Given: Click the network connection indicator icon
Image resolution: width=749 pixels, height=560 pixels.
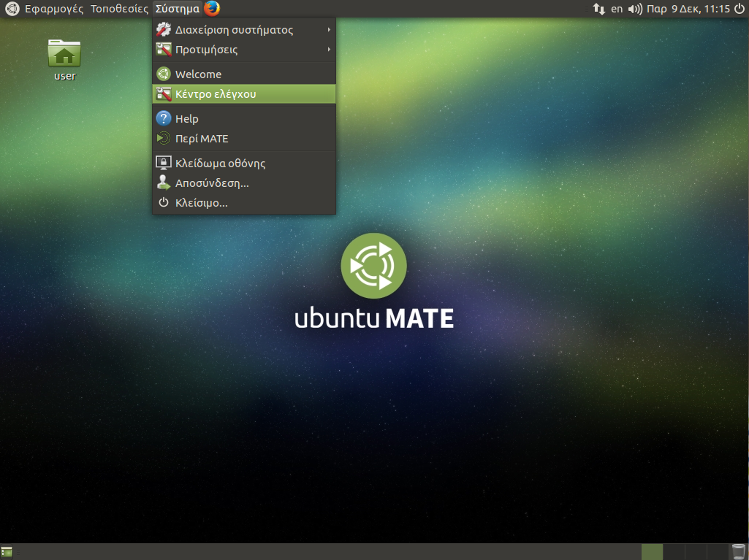Looking at the screenshot, I should [x=598, y=9].
